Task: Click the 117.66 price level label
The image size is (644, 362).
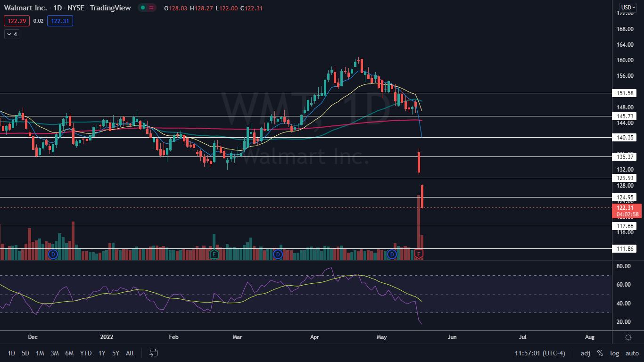Action: pyautogui.click(x=624, y=226)
